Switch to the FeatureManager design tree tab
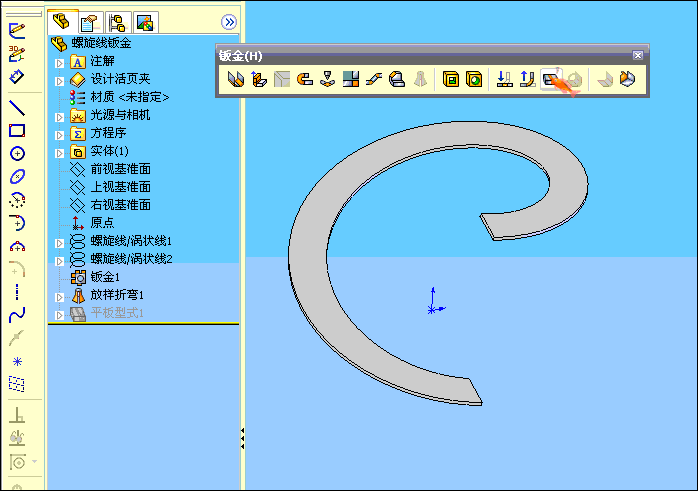This screenshot has height=491, width=698. [x=62, y=21]
